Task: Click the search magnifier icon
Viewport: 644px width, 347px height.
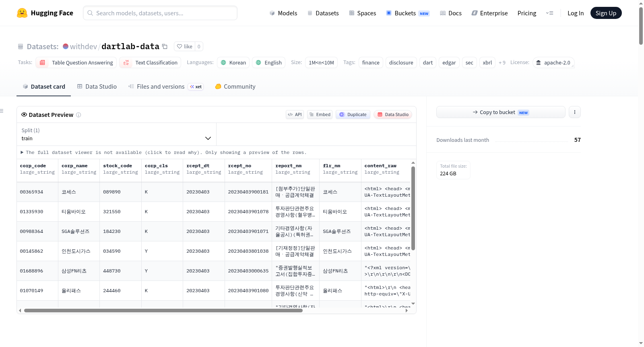Action: (x=90, y=13)
